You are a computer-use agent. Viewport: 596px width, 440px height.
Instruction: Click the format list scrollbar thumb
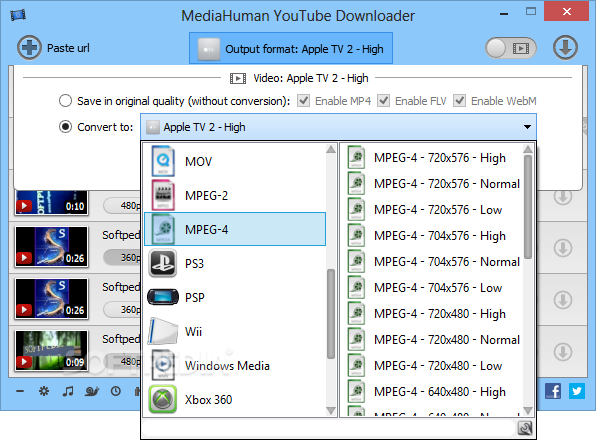pyautogui.click(x=331, y=314)
